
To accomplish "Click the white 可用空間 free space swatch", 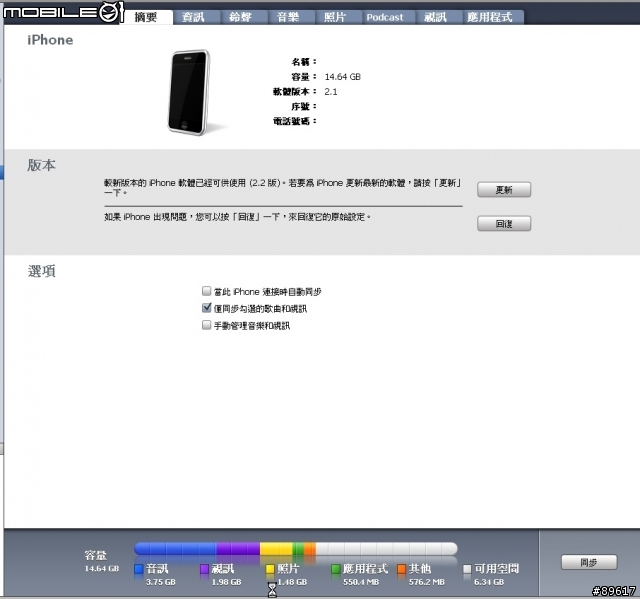I will tap(467, 568).
